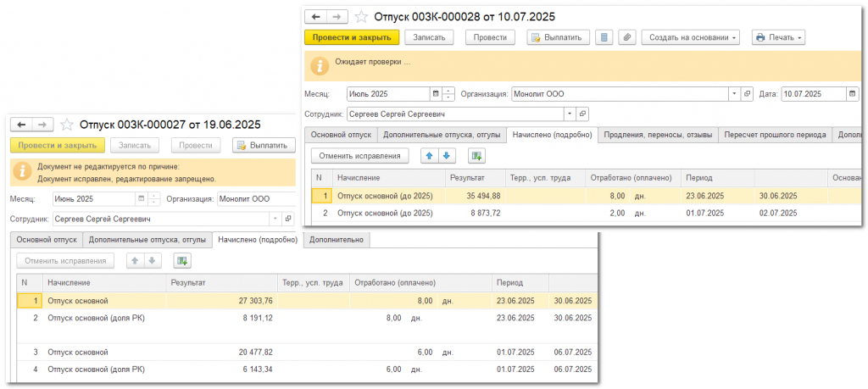Select the cell with result 35 494,88

click(476, 195)
